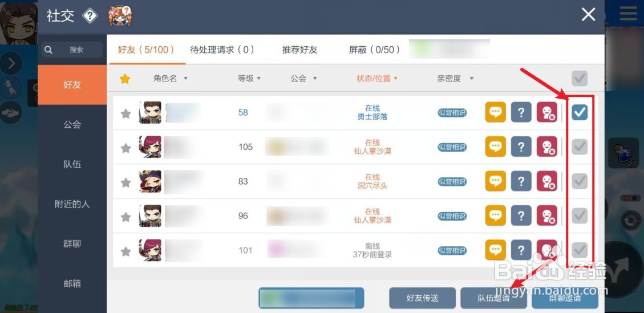Click the 好友传送 button
This screenshot has width=644, height=313.
(x=422, y=298)
